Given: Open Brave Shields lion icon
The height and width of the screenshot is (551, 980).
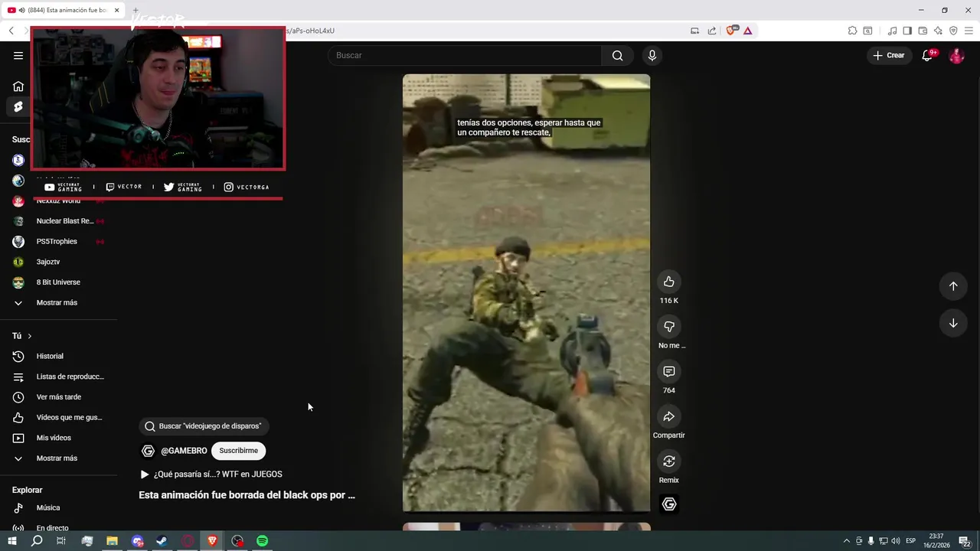Looking at the screenshot, I should coord(731,31).
